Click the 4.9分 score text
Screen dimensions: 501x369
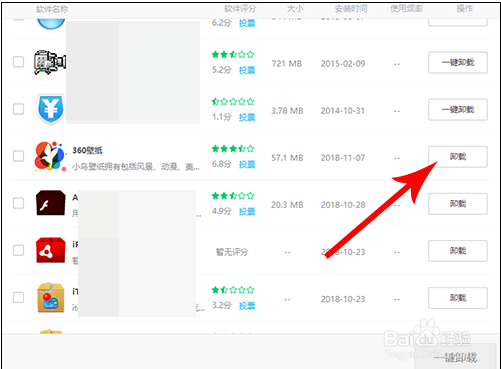(x=221, y=211)
